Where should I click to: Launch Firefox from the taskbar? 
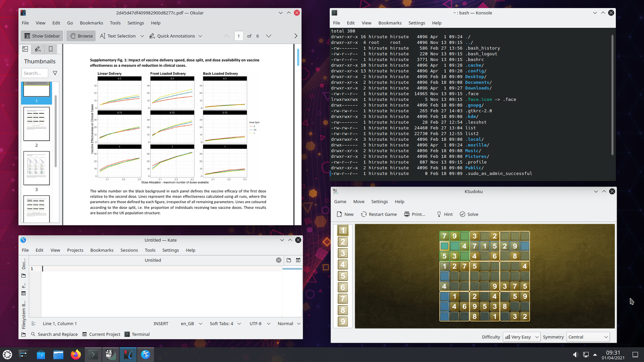(x=76, y=354)
